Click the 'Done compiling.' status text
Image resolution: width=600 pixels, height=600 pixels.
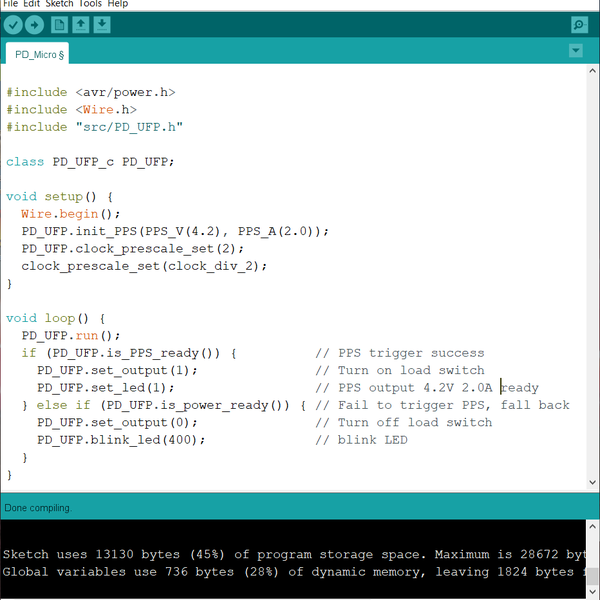coord(38,508)
